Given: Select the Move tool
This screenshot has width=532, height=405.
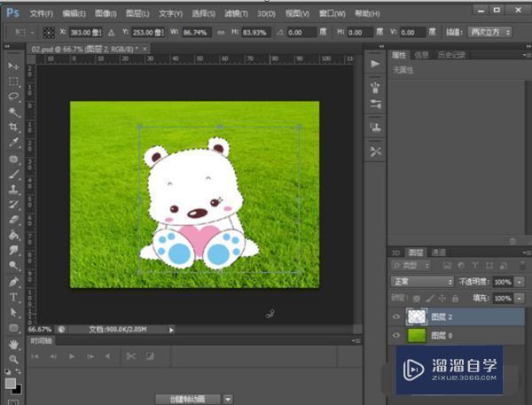Looking at the screenshot, I should (13, 66).
